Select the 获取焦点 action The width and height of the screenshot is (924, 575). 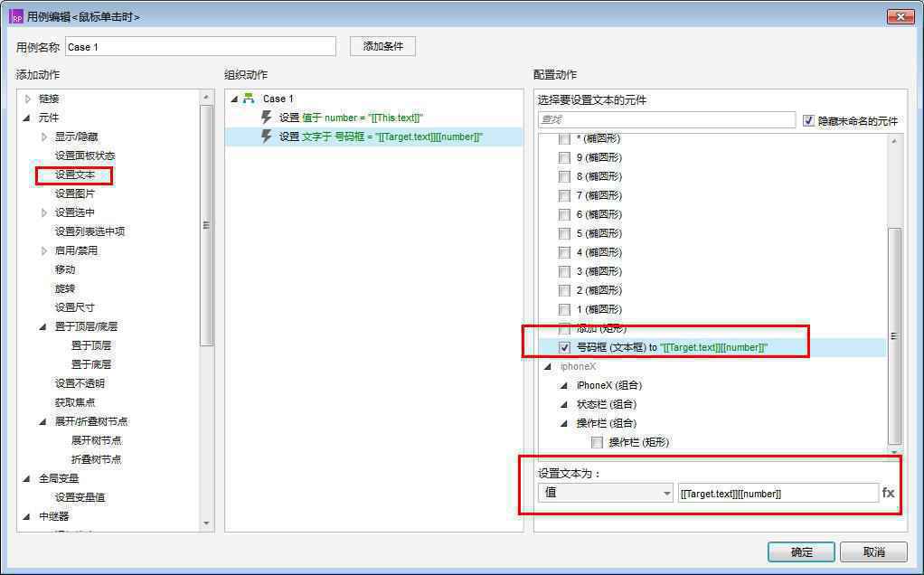point(75,402)
